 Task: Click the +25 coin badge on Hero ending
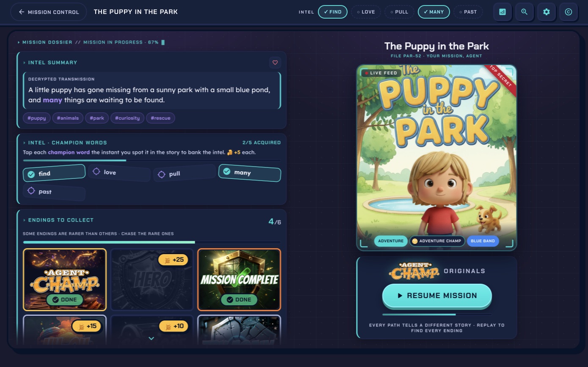[x=173, y=260]
